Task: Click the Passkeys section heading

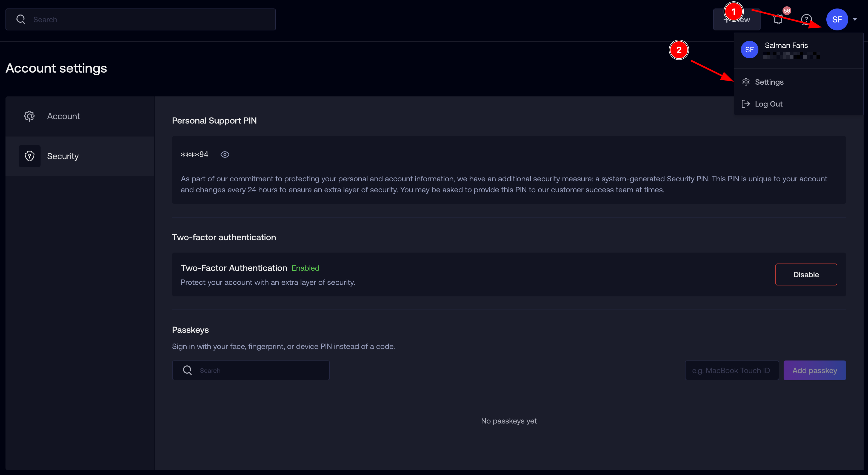Action: (x=190, y=330)
